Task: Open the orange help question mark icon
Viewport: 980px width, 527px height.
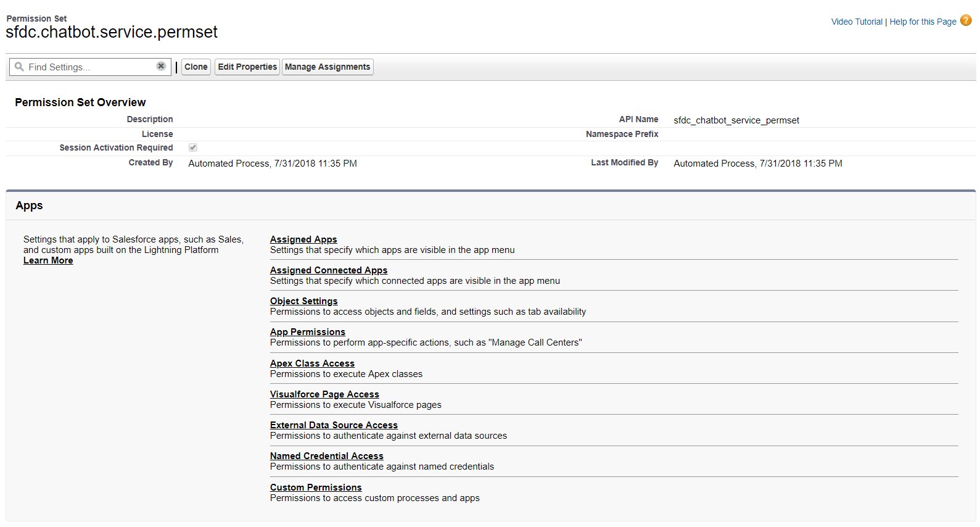Action: (966, 20)
